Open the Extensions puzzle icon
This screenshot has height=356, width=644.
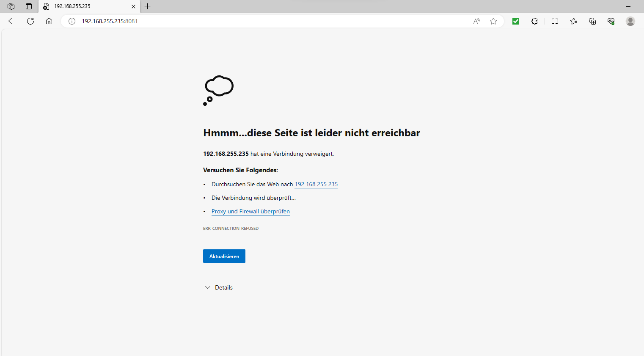point(534,21)
